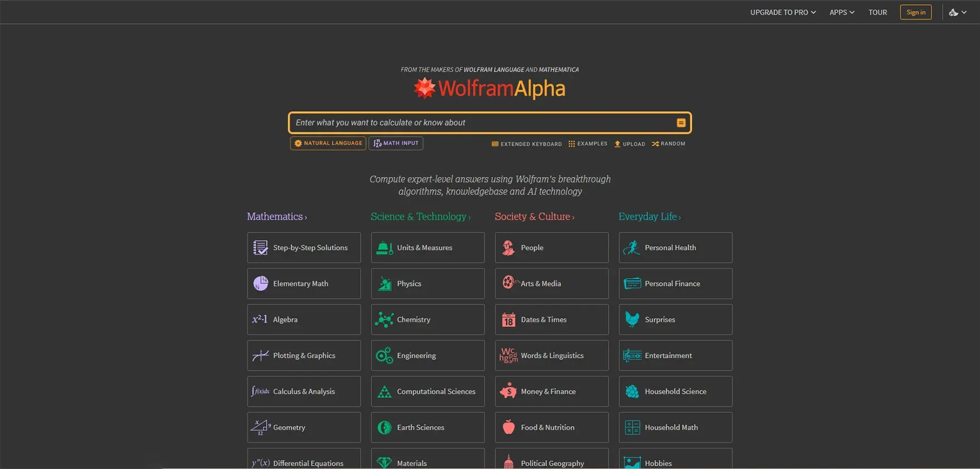The height and width of the screenshot is (469, 980).
Task: Click the Step-by-Step Solutions checklist icon
Action: tap(260, 248)
